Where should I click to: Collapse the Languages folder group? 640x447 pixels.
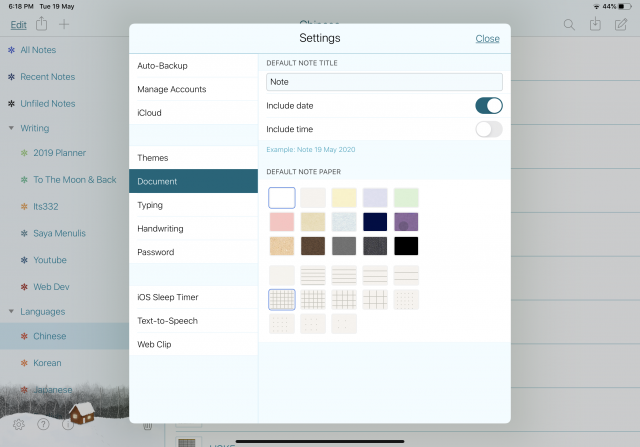click(x=11, y=312)
